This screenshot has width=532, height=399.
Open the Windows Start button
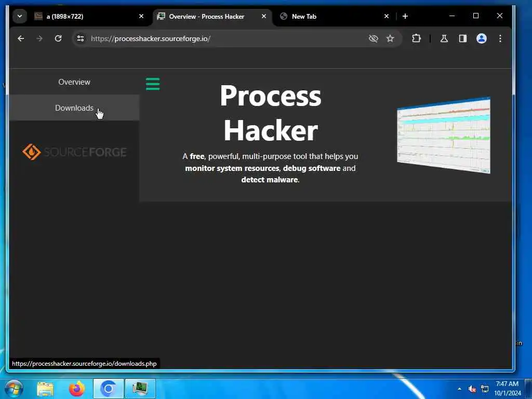pyautogui.click(x=14, y=389)
